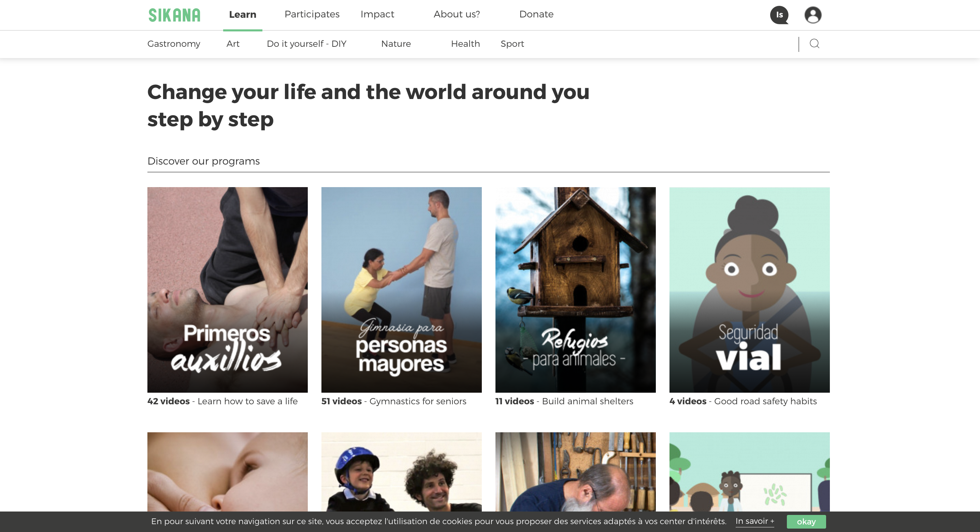Choose the Art category
The height and width of the screenshot is (532, 980).
point(233,44)
